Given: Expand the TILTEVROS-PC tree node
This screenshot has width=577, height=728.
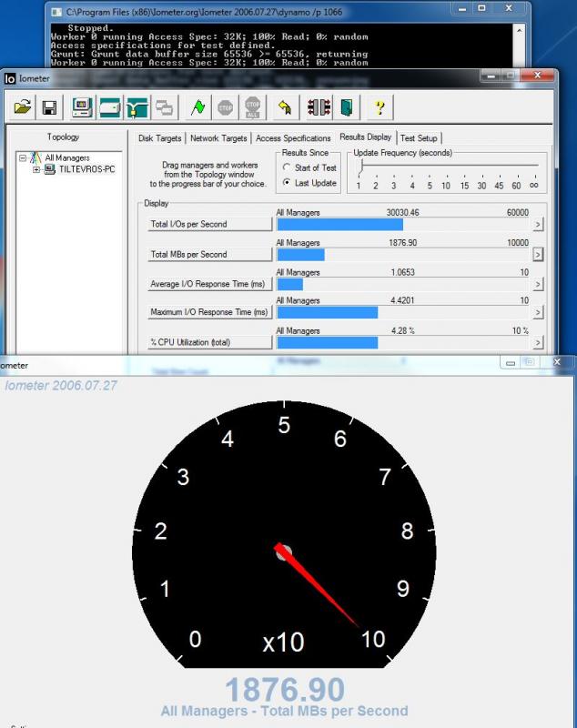Looking at the screenshot, I should pyautogui.click(x=36, y=169).
